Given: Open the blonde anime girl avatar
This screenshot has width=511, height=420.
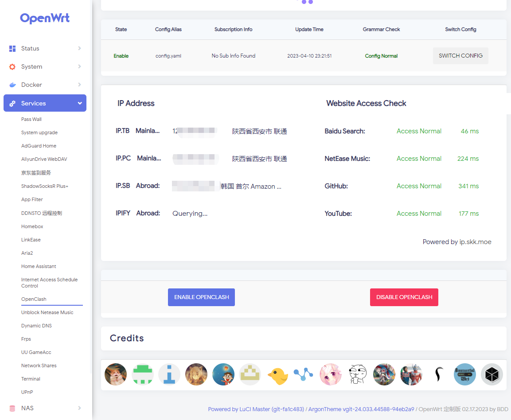Looking at the screenshot, I should click(x=196, y=374).
